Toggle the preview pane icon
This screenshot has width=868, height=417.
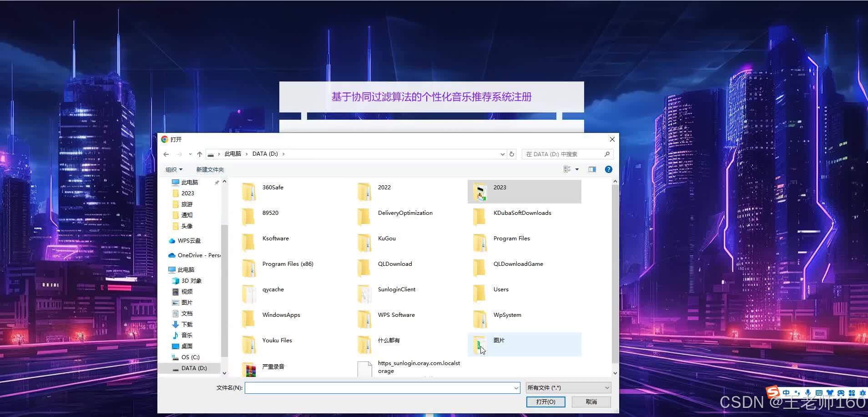(592, 169)
